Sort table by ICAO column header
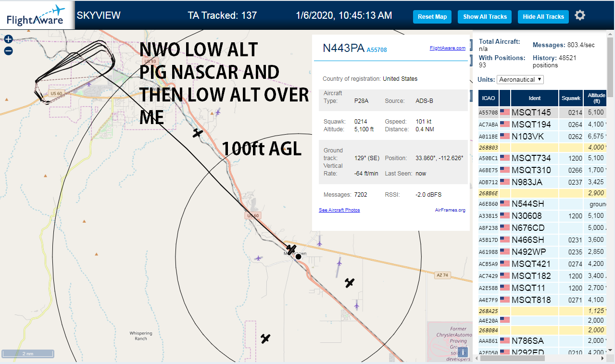615x364 pixels. click(489, 98)
